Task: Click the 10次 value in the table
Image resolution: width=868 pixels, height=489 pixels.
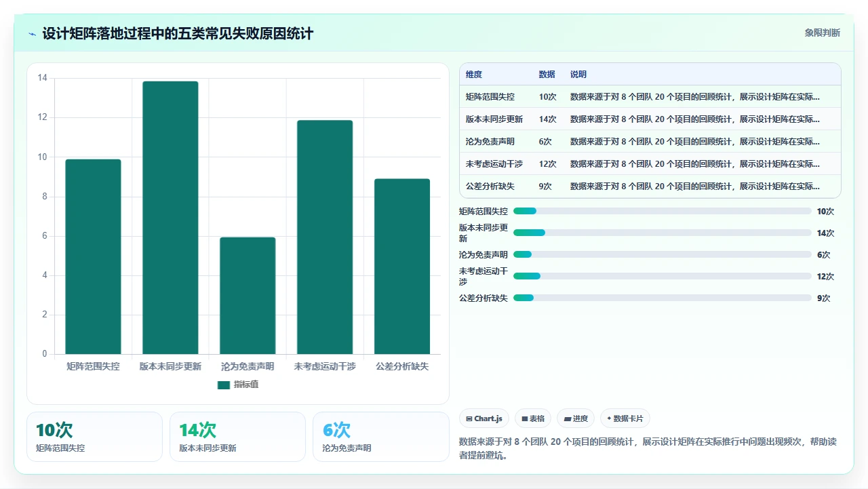Action: point(547,97)
